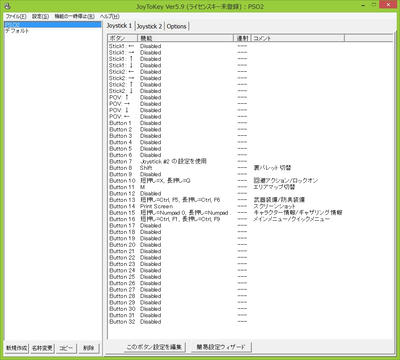Screen dimensions: 400x360
Task: Select the Button 10 row
Action: click(250, 181)
